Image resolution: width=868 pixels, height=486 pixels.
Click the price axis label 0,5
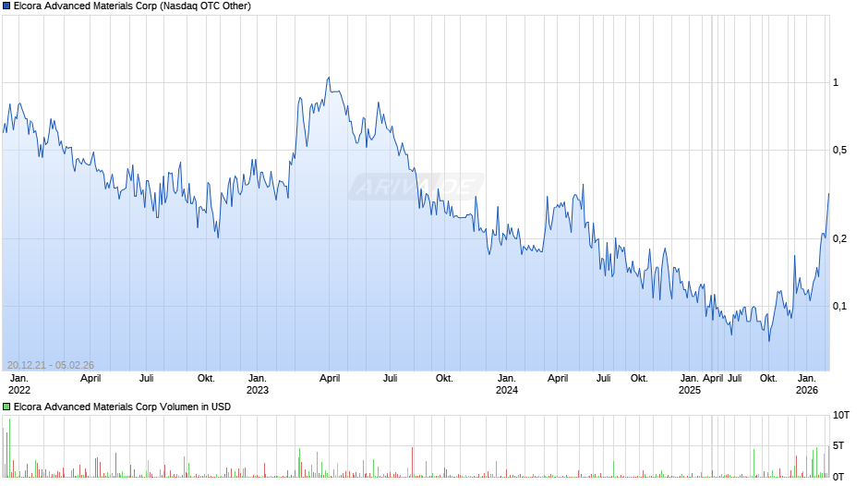point(839,151)
